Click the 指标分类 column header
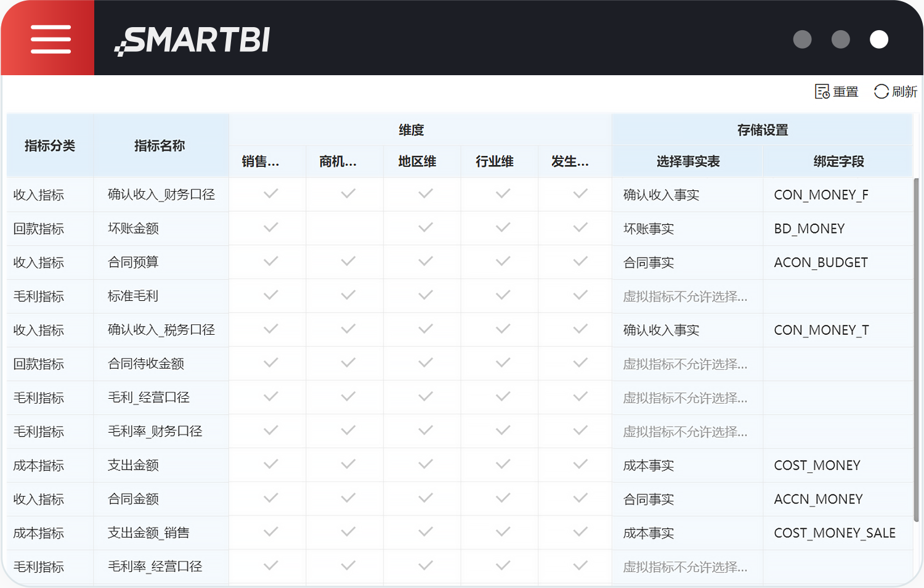 pyautogui.click(x=50, y=146)
